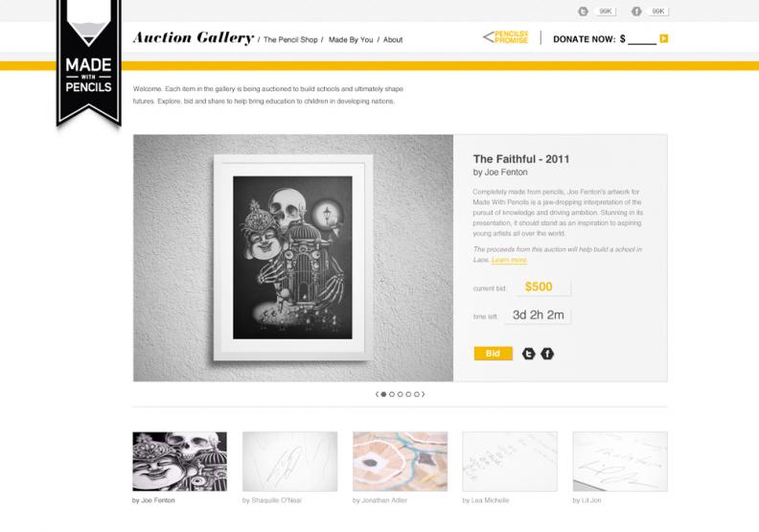Open the Made With Pencils logo banner

point(88,63)
